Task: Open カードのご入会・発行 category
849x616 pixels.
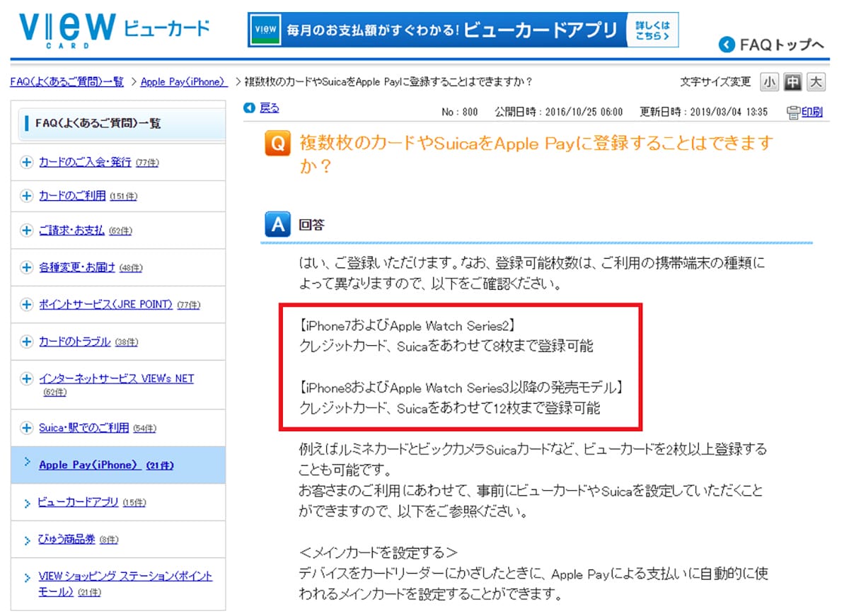Action: coord(85,162)
